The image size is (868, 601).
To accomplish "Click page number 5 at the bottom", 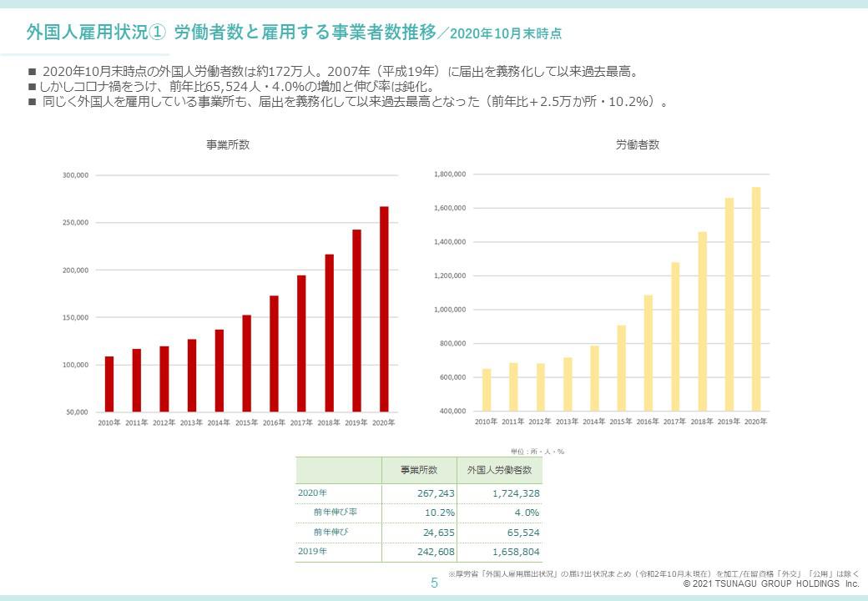I will [434, 583].
